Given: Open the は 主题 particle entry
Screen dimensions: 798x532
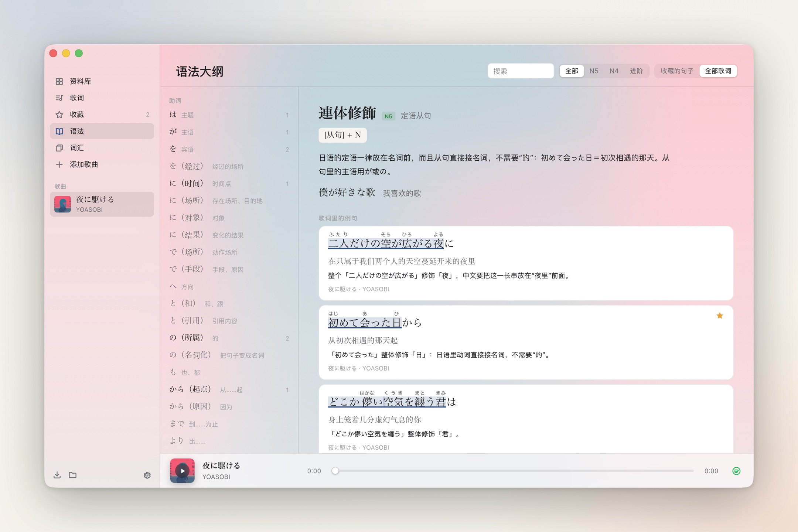Looking at the screenshot, I should click(x=229, y=115).
